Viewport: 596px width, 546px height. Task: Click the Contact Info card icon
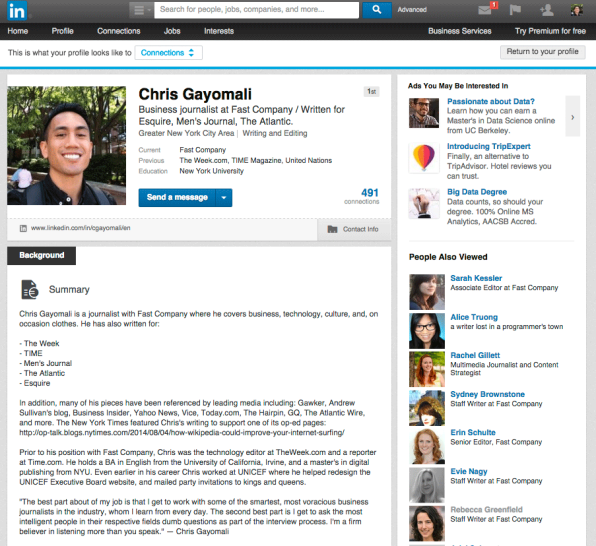(x=333, y=229)
